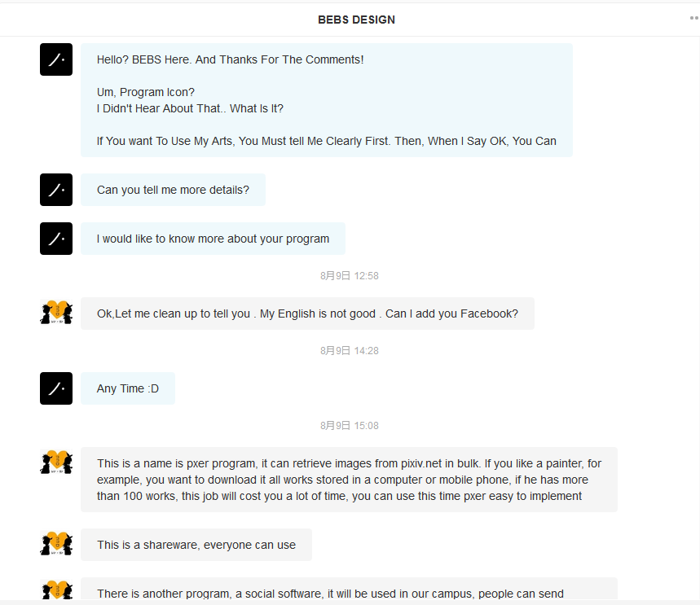Click avatar next to "Can you tell me more details?"
The width and height of the screenshot is (700, 605).
click(x=56, y=190)
